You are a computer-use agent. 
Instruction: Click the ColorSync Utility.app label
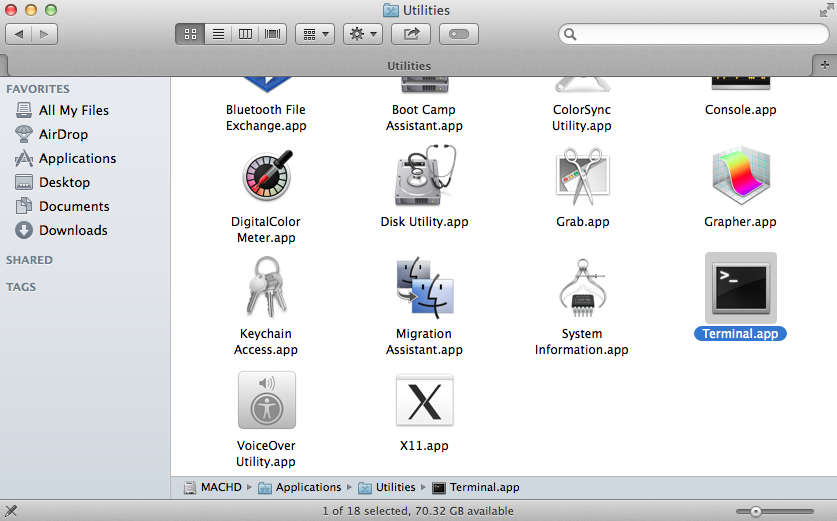582,117
